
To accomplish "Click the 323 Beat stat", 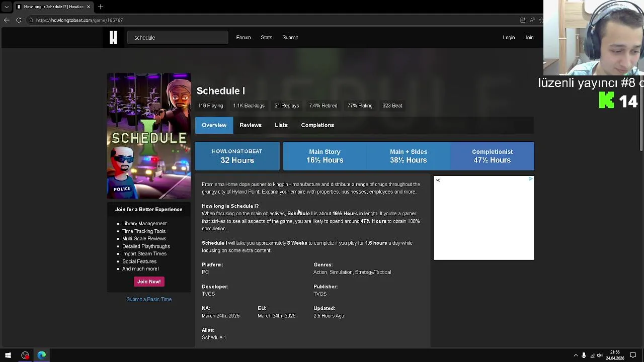I will point(392,106).
